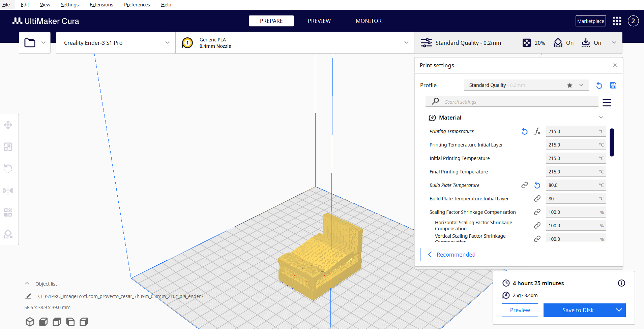Select the Per Model Settings tool
The width and height of the screenshot is (644, 329).
[8, 212]
